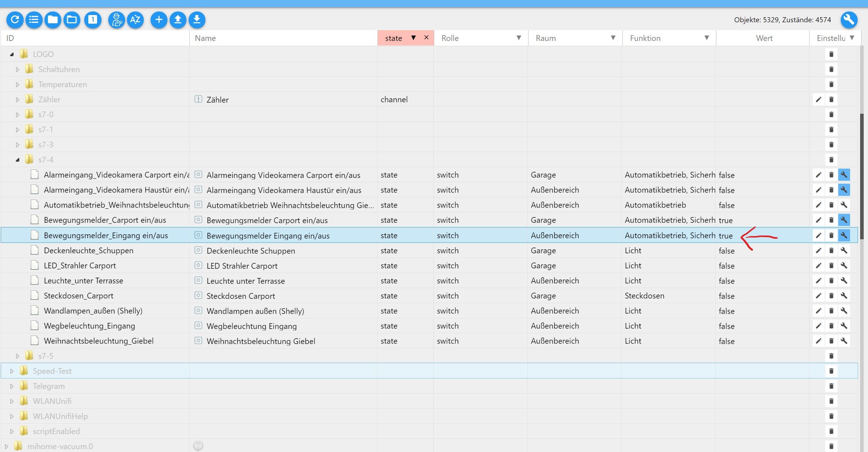Toggle the Bewegungsmelder_Eingang value true
This screenshot has width=868, height=452.
click(x=726, y=236)
